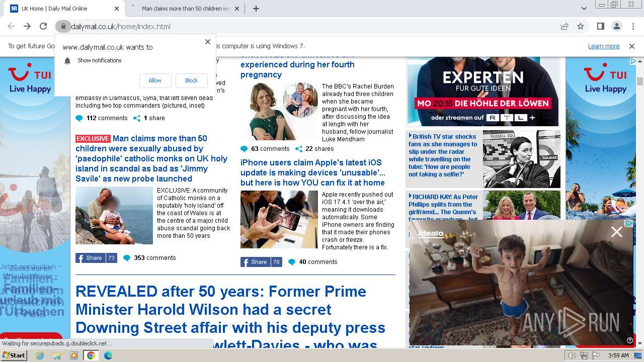Info icon on idealo video ad
The width and height of the screenshot is (644, 362).
click(629, 340)
